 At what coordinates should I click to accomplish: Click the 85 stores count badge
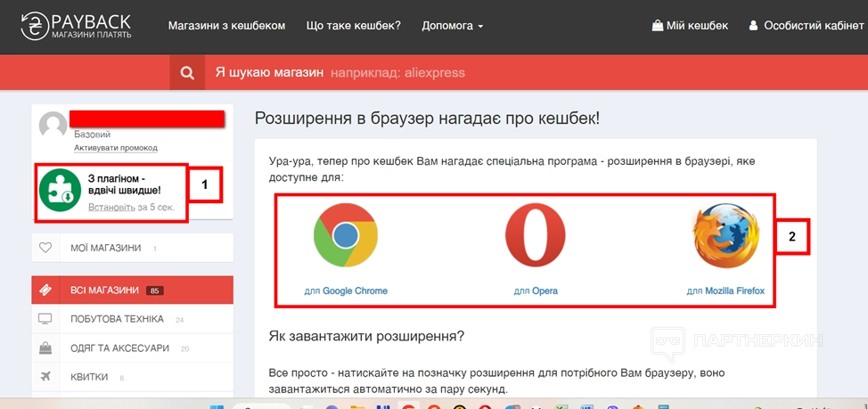(x=155, y=290)
